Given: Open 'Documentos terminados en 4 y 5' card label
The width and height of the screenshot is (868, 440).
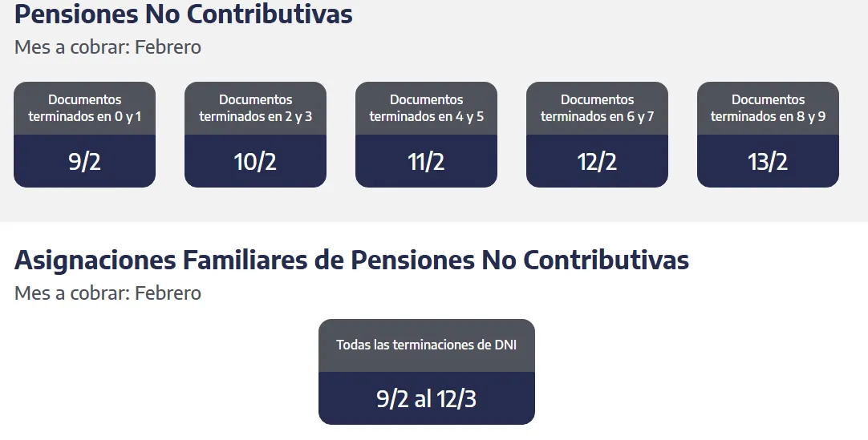Looking at the screenshot, I should click(x=427, y=108).
